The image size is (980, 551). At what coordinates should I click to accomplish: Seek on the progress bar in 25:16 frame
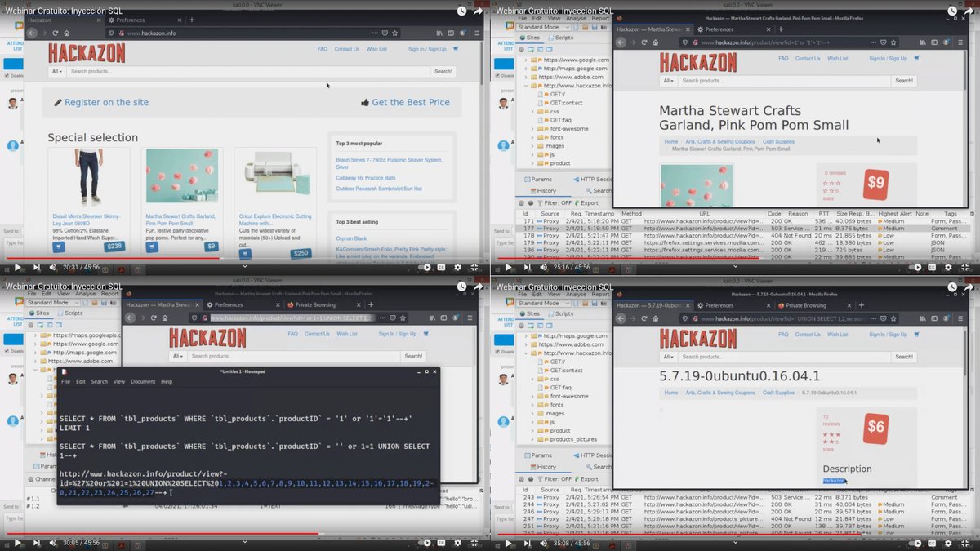pos(735,259)
